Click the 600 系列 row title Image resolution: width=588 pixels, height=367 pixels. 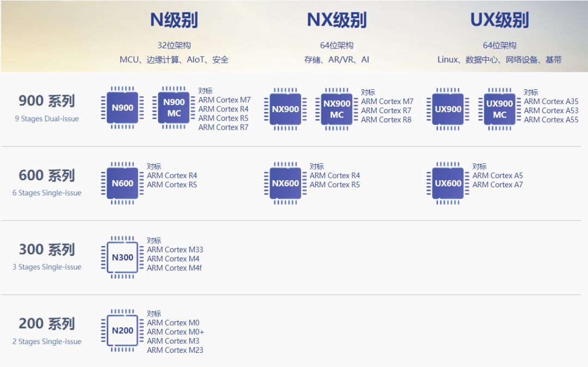pyautogui.click(x=47, y=175)
